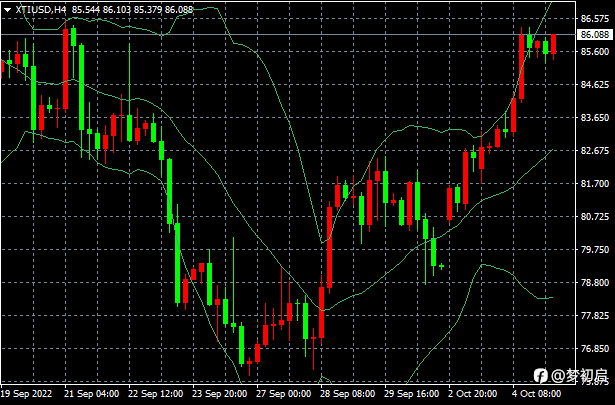Click the 21 Sep 04:00 time label

coord(92,393)
